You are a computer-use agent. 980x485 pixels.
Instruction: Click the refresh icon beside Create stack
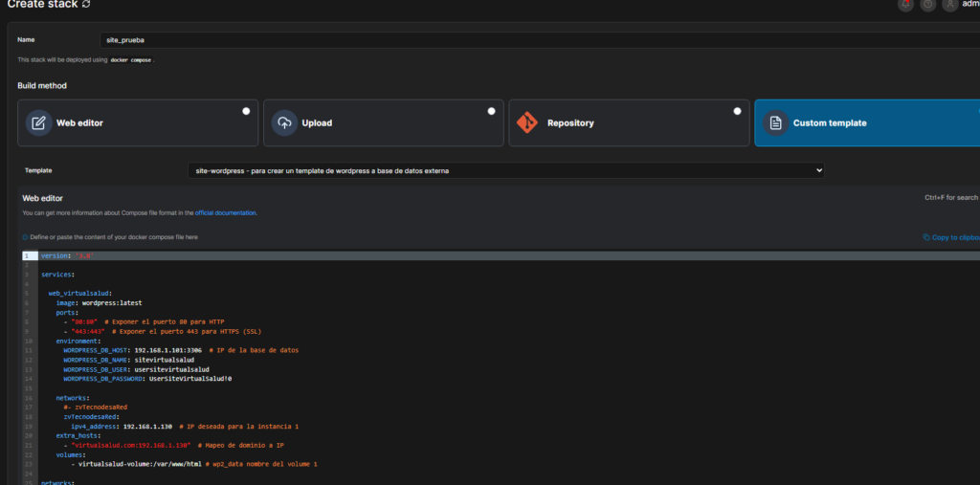pos(87,5)
